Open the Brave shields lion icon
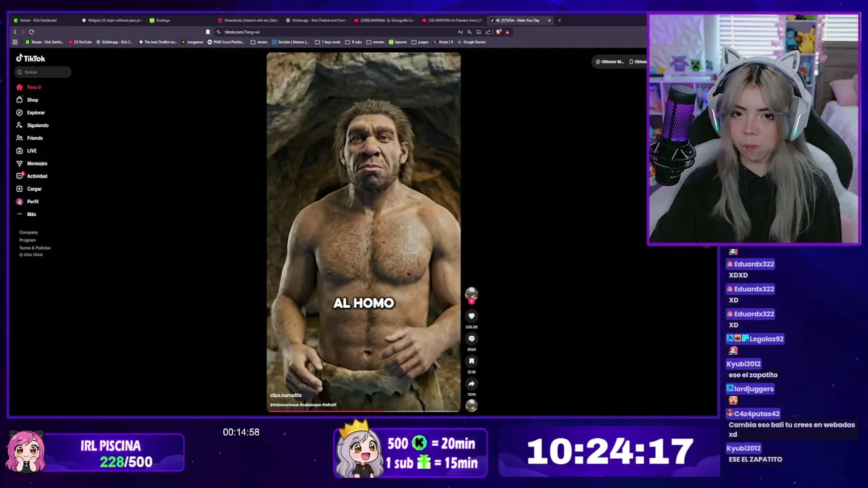This screenshot has height=488, width=868. (x=498, y=32)
